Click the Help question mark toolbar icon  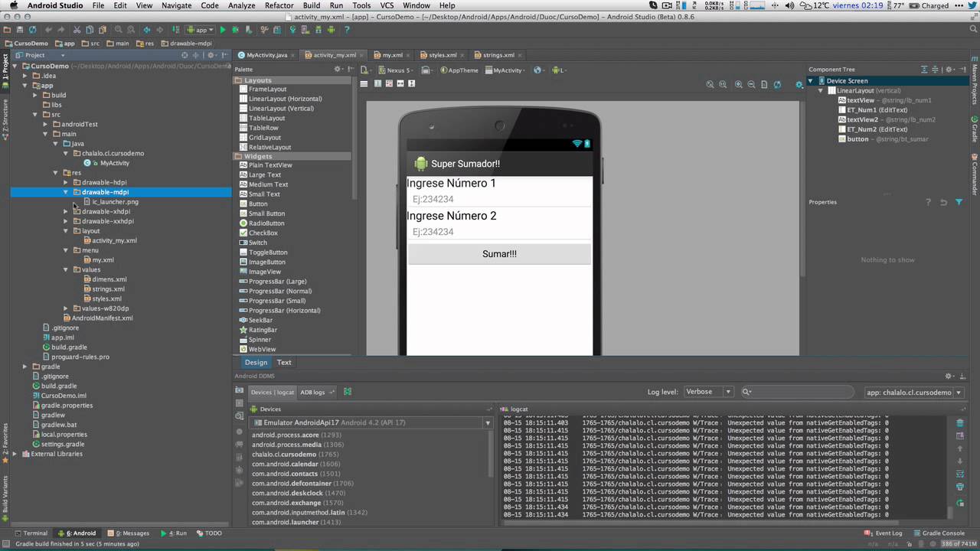[x=347, y=30]
